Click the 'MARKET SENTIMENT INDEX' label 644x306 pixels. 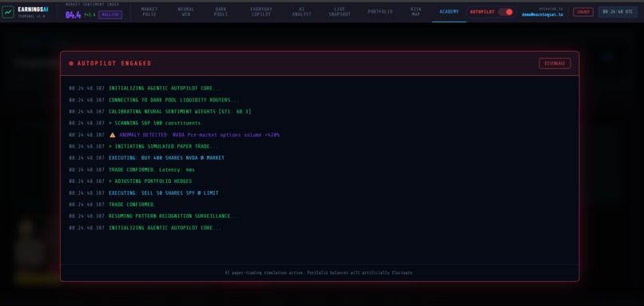click(93, 5)
